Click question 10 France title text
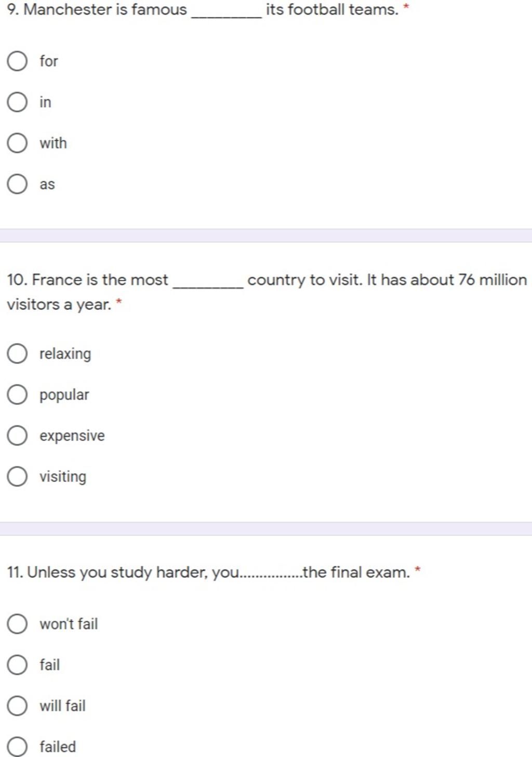The height and width of the screenshot is (757, 532). point(267,292)
